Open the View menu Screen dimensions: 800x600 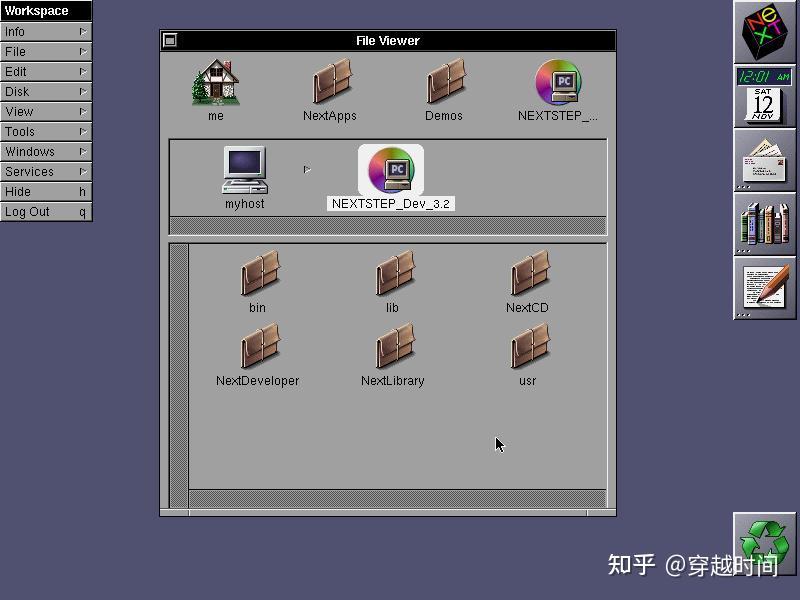[46, 111]
